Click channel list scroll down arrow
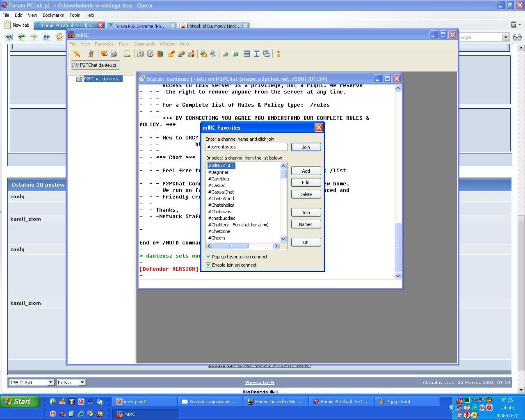Viewport: 525px width, 420px height. (x=283, y=239)
